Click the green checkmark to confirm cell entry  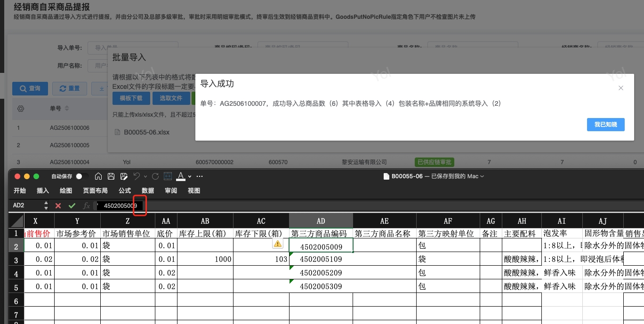click(x=72, y=205)
